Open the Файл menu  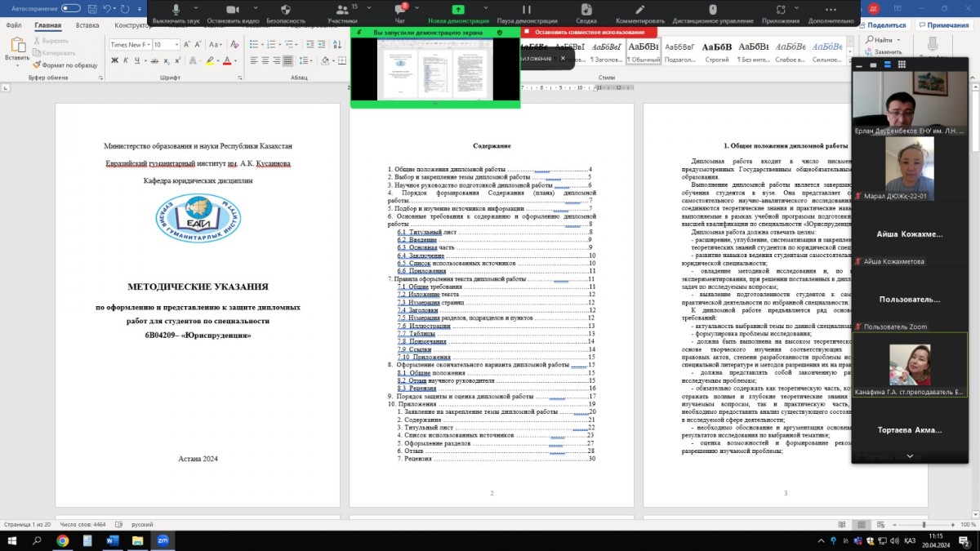tap(14, 25)
